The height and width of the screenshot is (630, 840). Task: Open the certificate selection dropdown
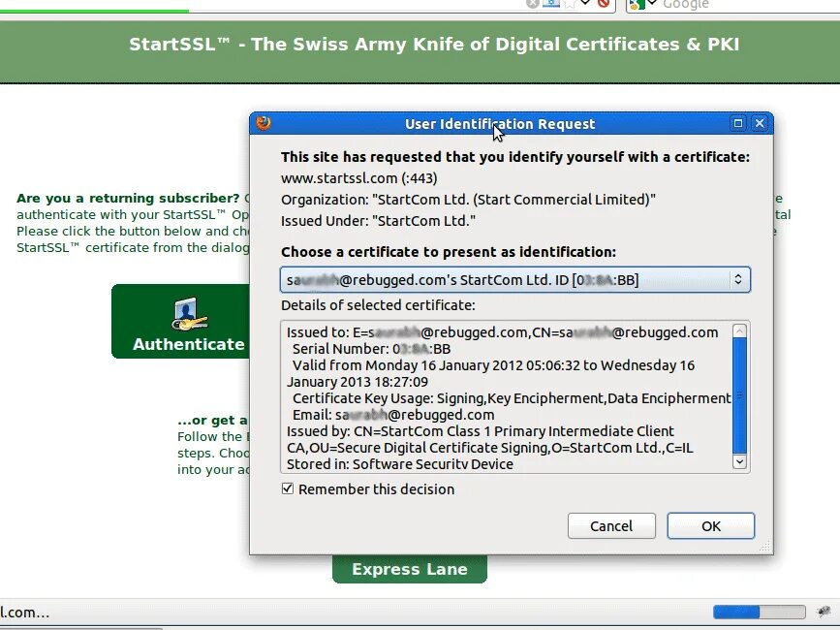point(738,279)
